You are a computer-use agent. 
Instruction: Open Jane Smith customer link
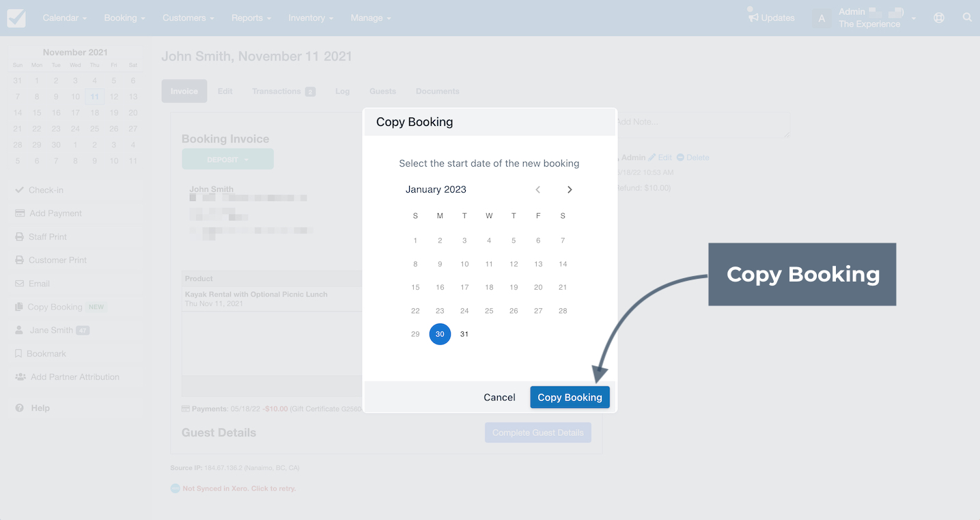click(x=75, y=330)
